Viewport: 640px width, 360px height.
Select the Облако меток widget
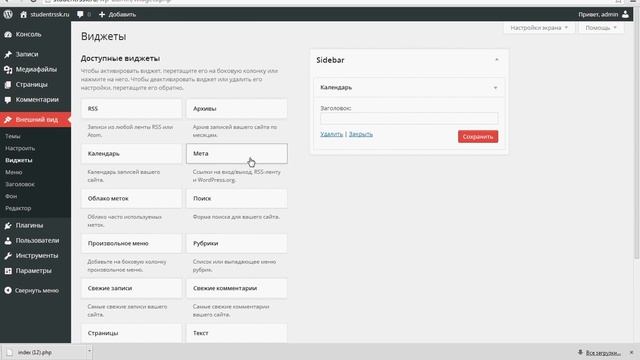pyautogui.click(x=131, y=199)
